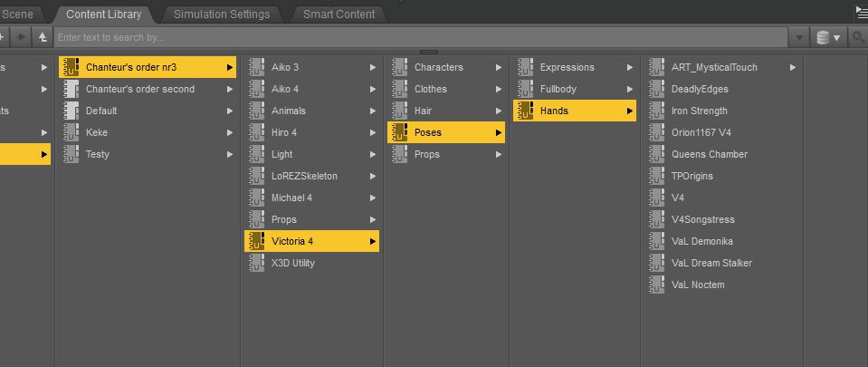
Task: Expand the Animals submenu arrow
Action: (373, 111)
